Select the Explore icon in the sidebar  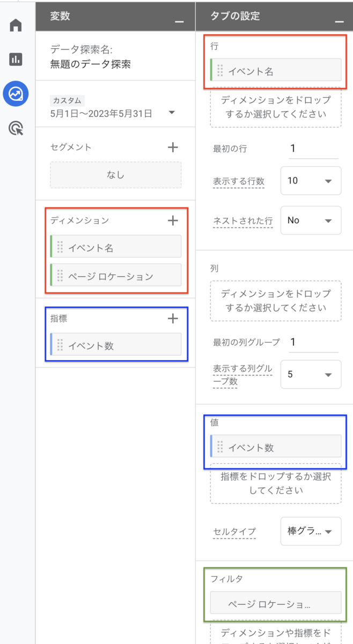[x=15, y=94]
